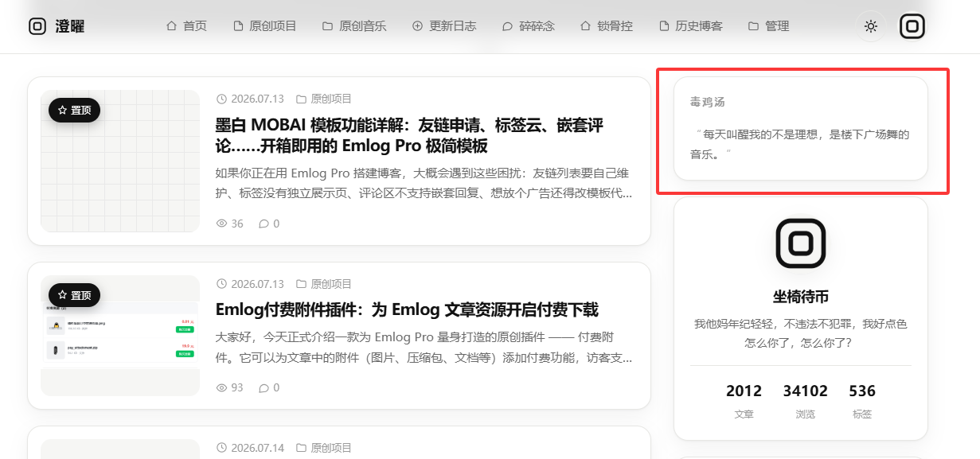Open the 历史博客 menu item

pos(691,26)
